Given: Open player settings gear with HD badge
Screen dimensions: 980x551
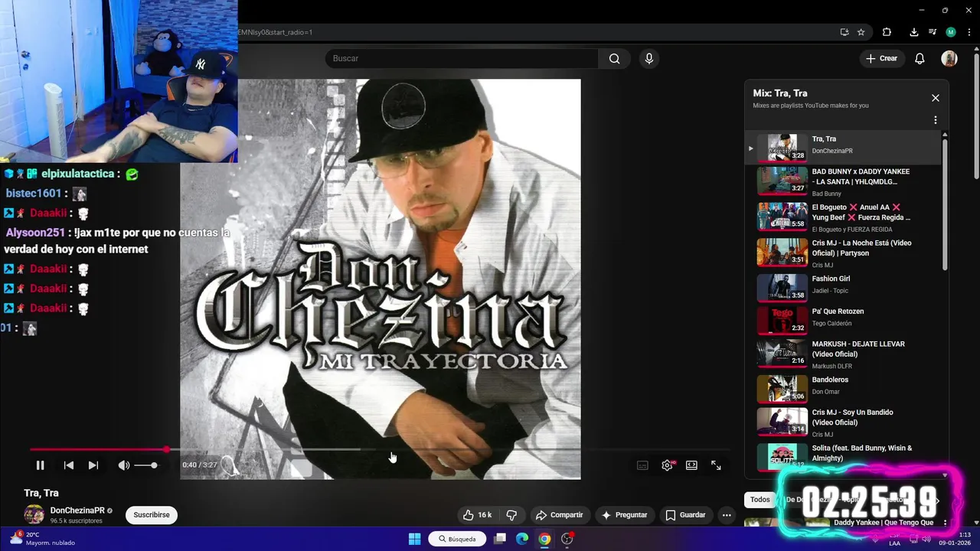Looking at the screenshot, I should [668, 465].
